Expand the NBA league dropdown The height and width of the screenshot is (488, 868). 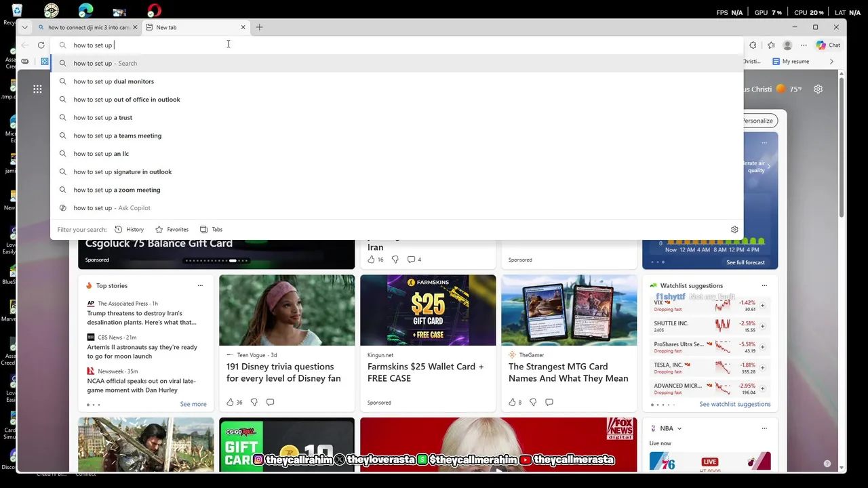679,428
